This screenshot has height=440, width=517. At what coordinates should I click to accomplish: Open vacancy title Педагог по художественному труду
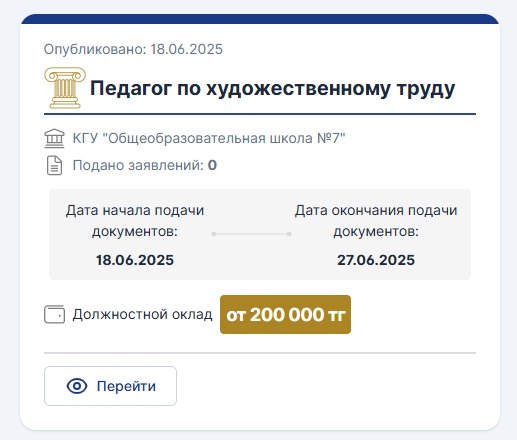[x=272, y=89]
